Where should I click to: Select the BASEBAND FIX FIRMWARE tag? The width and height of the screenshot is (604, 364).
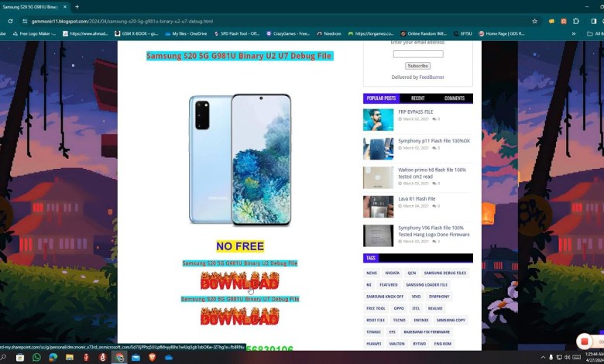(427, 332)
